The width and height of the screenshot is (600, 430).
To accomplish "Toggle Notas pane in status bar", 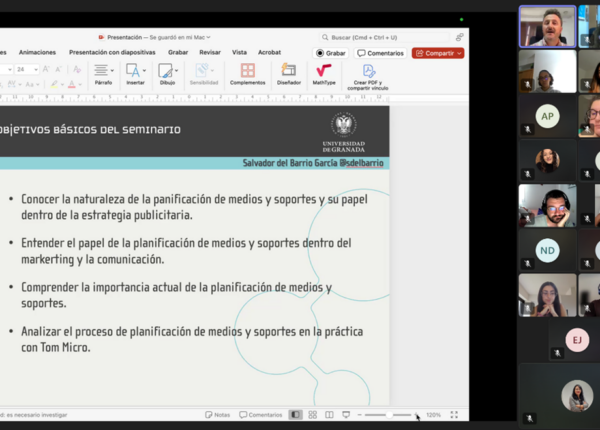I will (x=217, y=414).
